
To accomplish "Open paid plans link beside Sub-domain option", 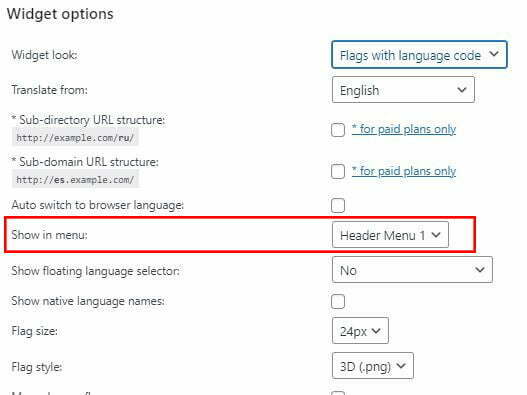I will click(404, 171).
